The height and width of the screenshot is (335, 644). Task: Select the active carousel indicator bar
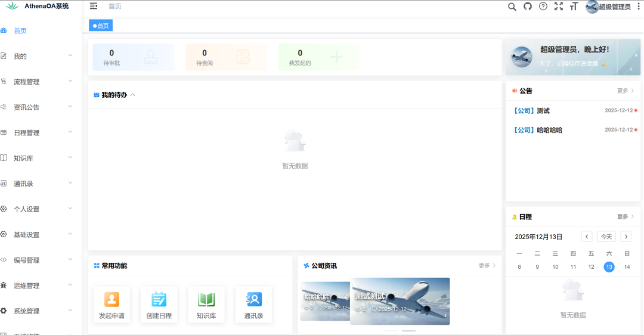[408, 330]
